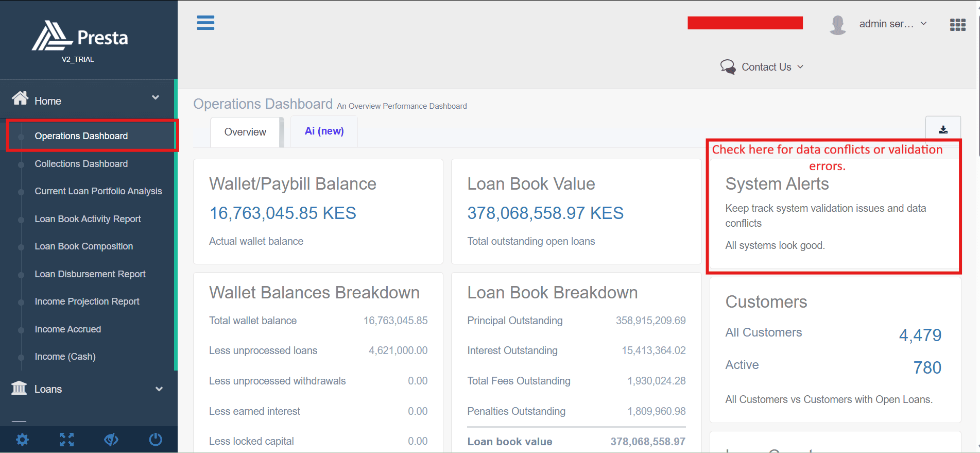
Task: Click 'All systems look good.' text
Action: click(x=775, y=245)
